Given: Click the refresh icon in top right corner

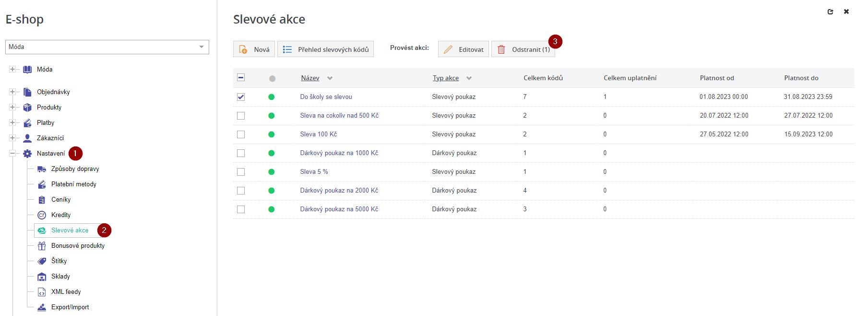Looking at the screenshot, I should click(830, 12).
